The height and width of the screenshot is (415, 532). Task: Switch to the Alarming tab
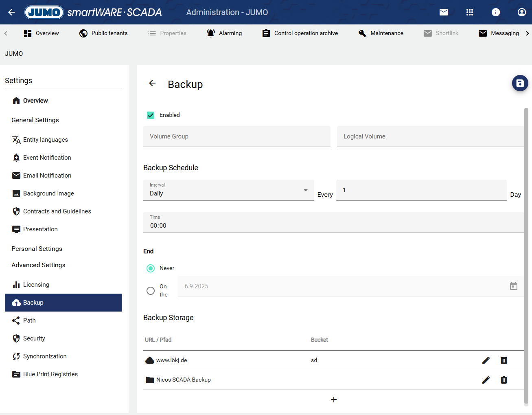click(224, 33)
